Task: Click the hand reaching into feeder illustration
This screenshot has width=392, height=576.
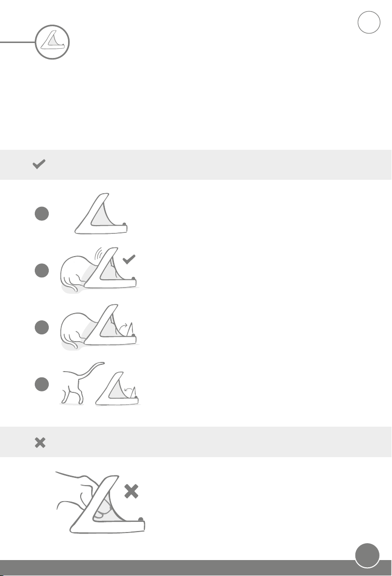Action: click(x=100, y=503)
